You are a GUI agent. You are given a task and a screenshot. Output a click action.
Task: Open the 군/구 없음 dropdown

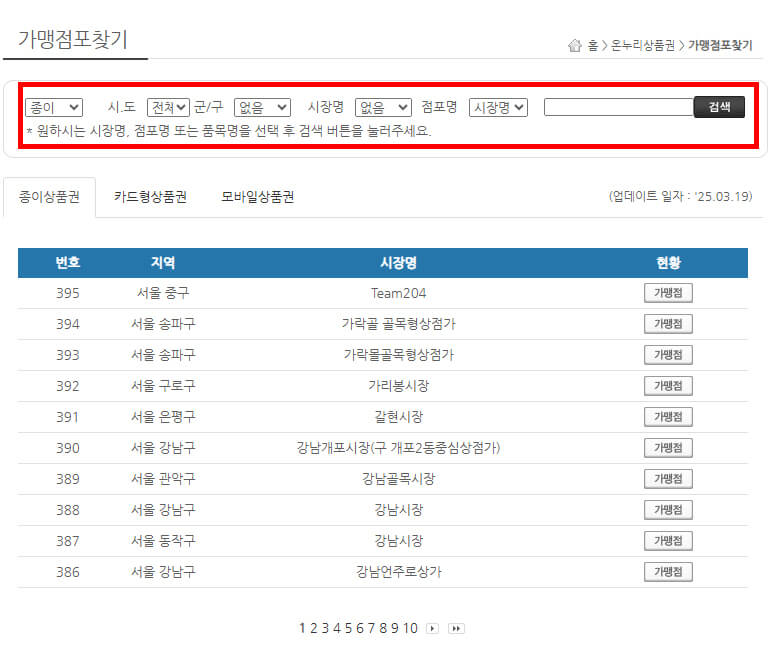(262, 107)
